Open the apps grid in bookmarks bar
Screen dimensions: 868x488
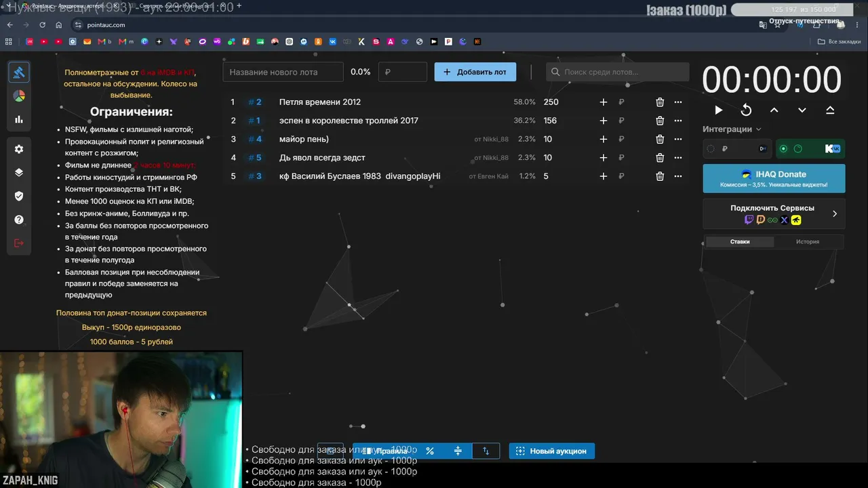pyautogui.click(x=9, y=42)
